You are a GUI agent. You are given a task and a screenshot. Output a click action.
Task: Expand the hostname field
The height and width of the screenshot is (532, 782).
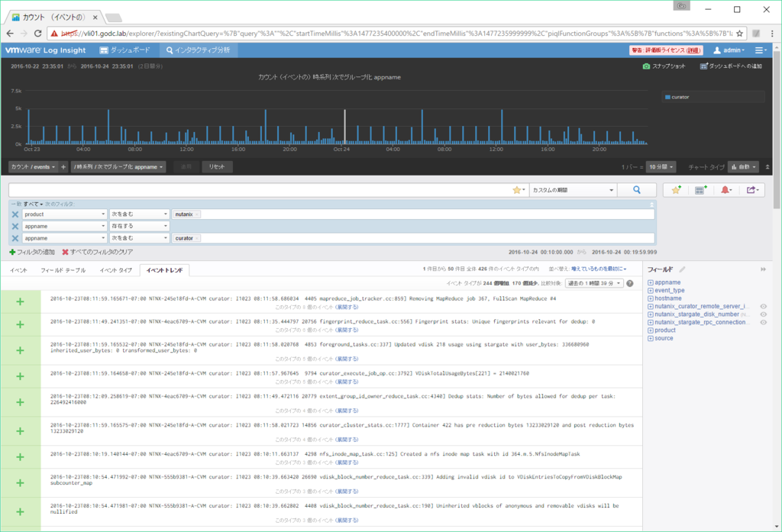[651, 298]
